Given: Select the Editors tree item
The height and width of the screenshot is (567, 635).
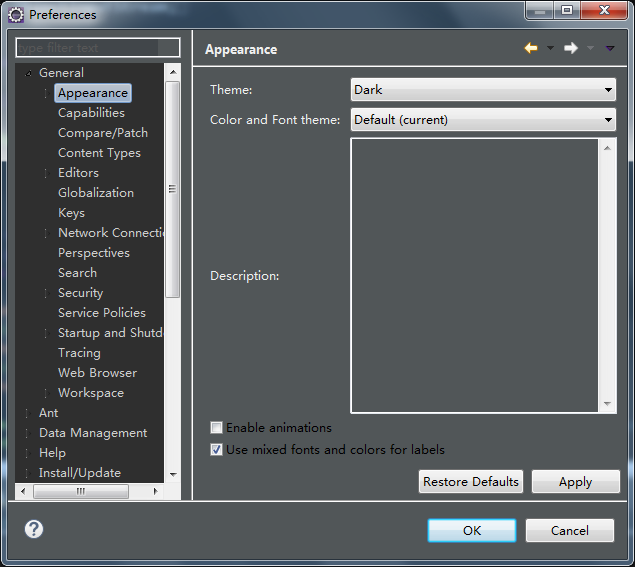Looking at the screenshot, I should (78, 173).
